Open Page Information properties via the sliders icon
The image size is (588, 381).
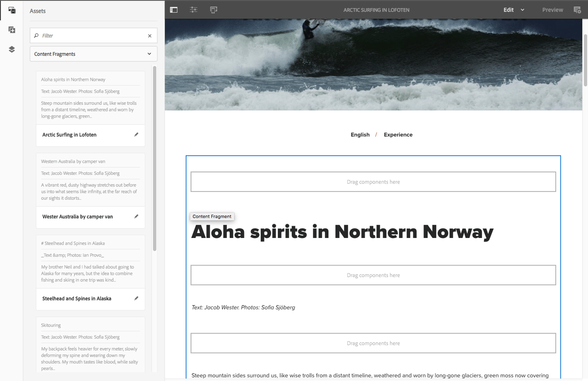click(x=194, y=9)
